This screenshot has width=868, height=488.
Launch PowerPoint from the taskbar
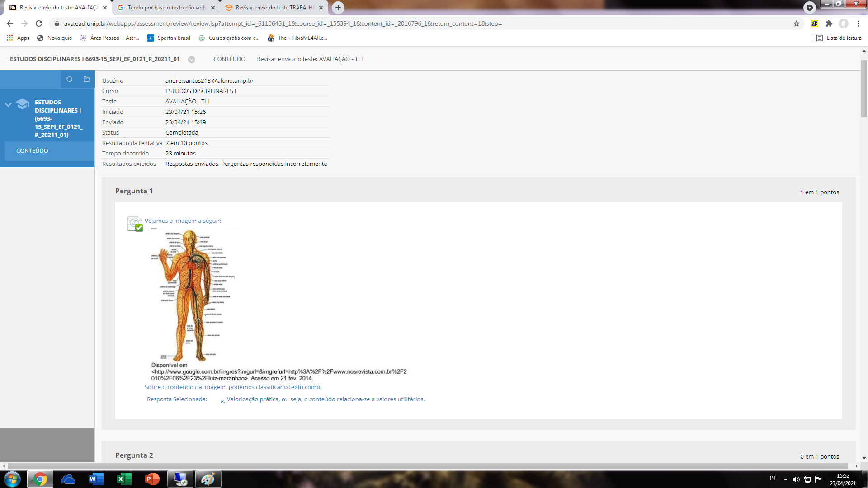point(152,479)
